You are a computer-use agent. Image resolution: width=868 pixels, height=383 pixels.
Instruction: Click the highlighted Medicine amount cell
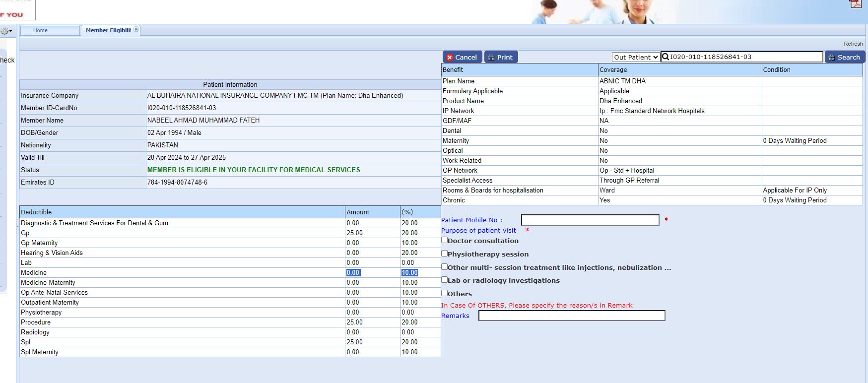click(353, 272)
